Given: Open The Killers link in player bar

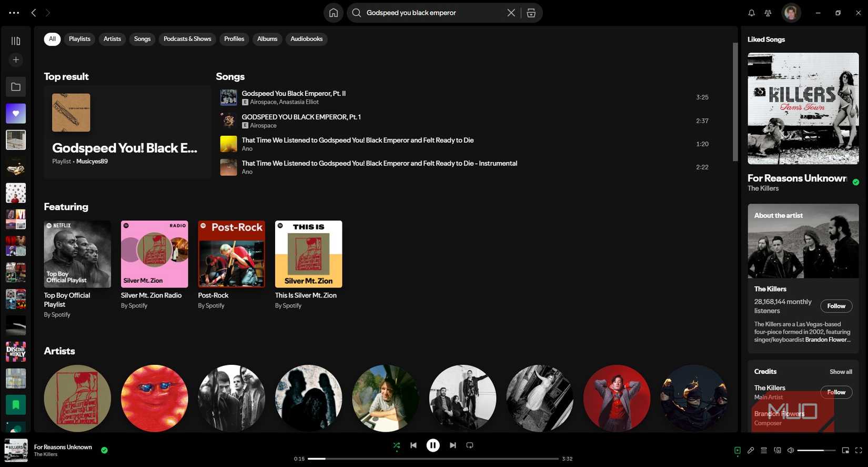Looking at the screenshot, I should click(x=46, y=454).
